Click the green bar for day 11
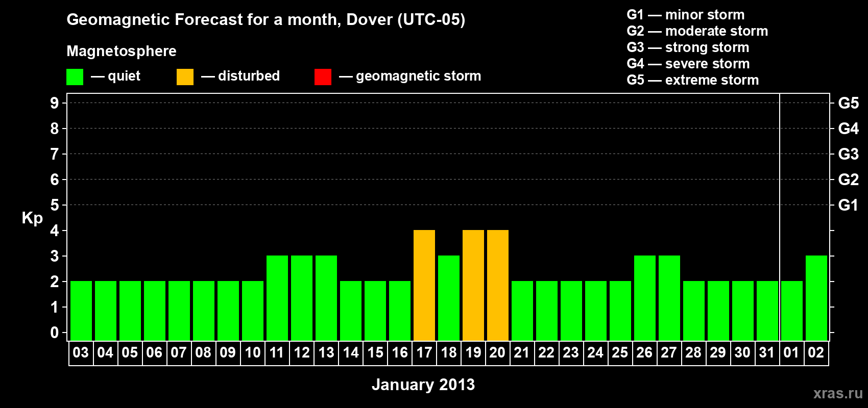868x408 pixels. (x=277, y=298)
